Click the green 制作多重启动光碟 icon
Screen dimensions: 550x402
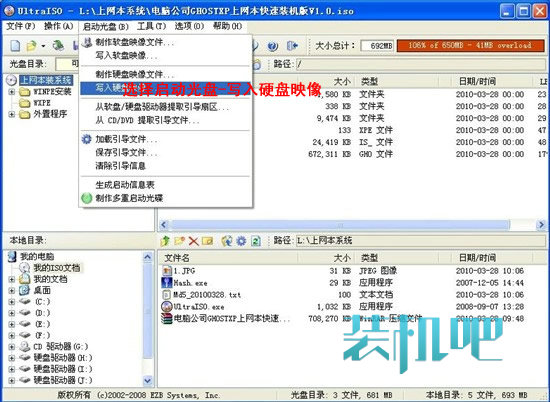[x=86, y=198]
